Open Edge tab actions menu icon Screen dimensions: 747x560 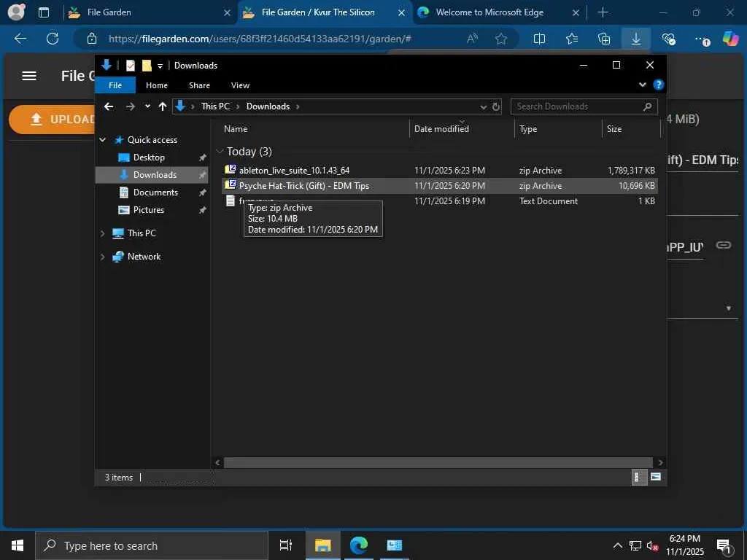44,12
